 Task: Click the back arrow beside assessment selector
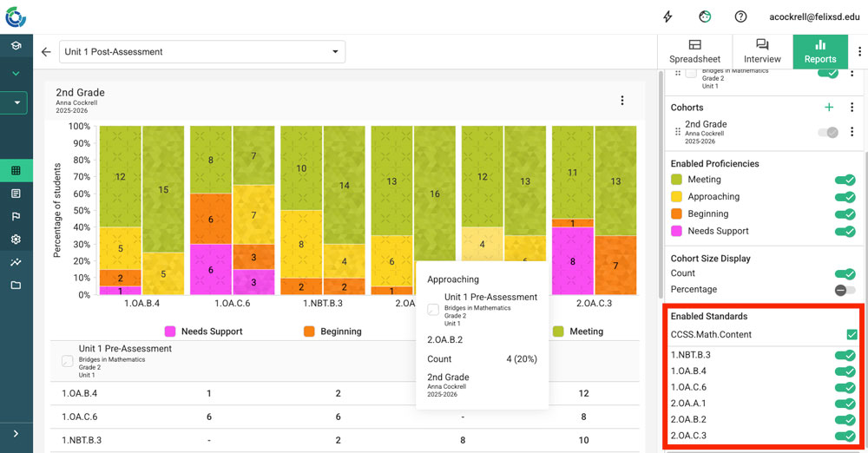[46, 52]
